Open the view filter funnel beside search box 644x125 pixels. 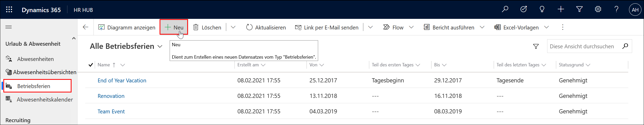(536, 46)
